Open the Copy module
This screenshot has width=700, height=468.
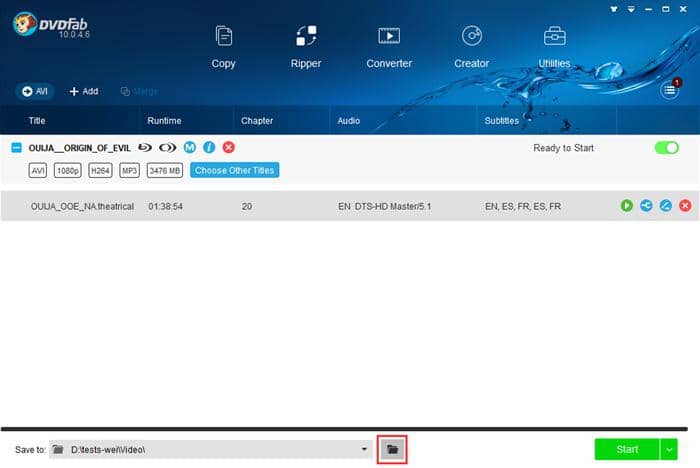223,46
